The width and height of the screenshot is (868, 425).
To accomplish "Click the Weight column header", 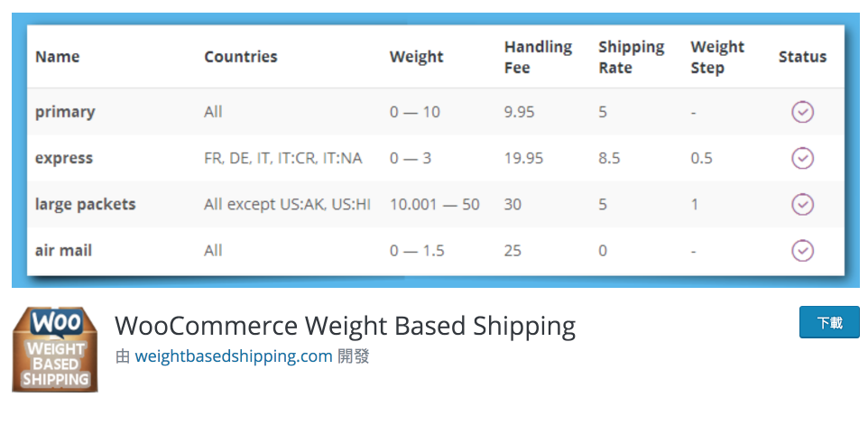I will click(416, 57).
